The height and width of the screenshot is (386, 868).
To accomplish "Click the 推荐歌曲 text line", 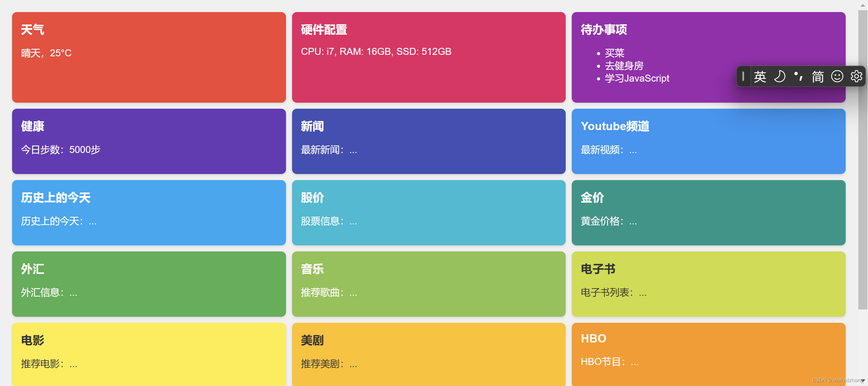I will (329, 292).
